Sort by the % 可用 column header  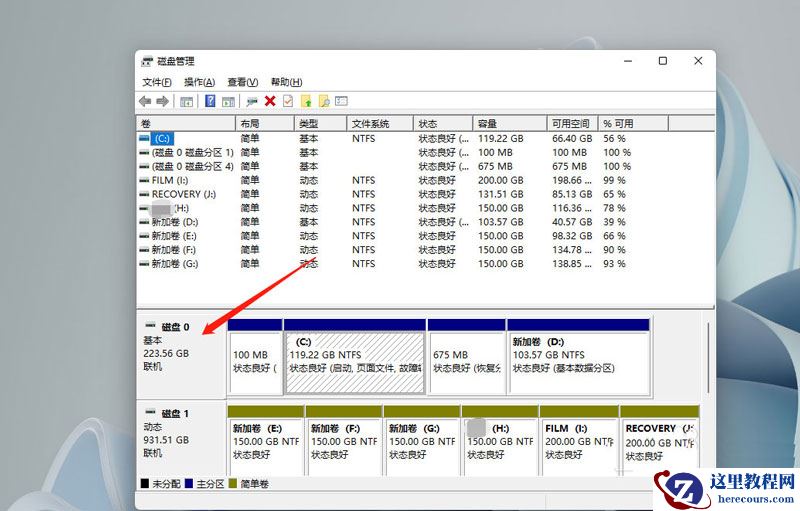[633, 123]
